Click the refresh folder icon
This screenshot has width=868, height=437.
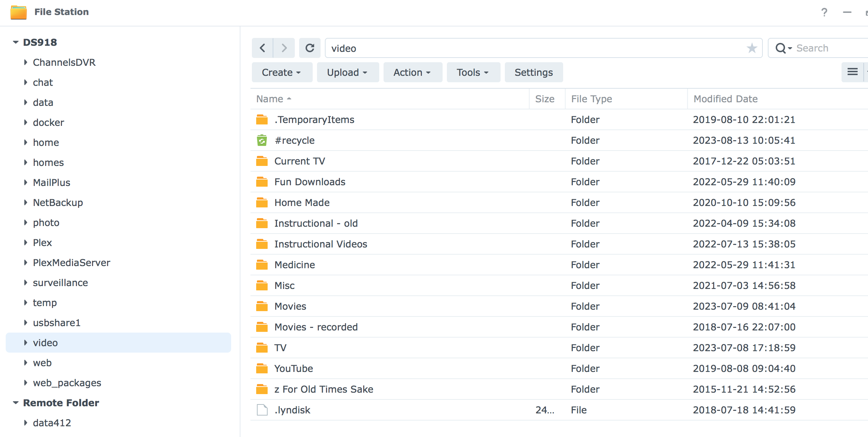pos(310,48)
